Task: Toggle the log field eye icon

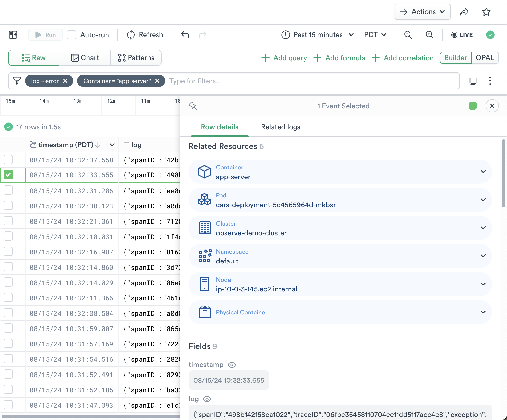Action: coord(207,399)
